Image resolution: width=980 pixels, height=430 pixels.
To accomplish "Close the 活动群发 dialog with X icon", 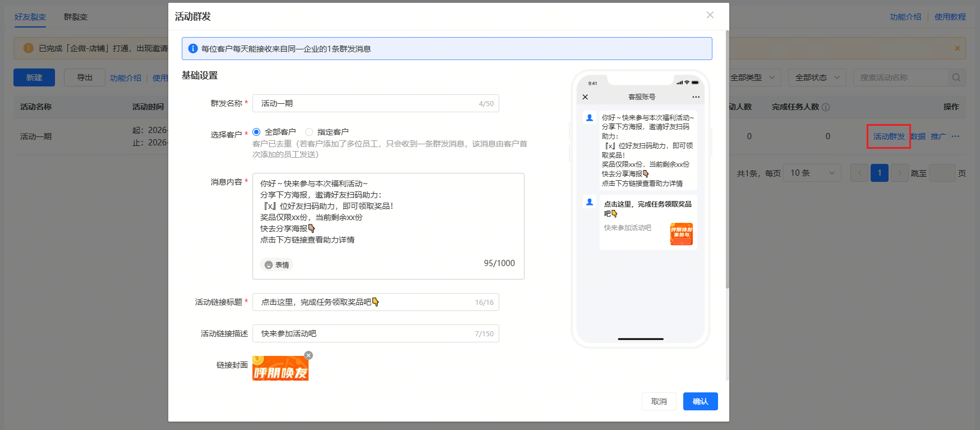I will point(710,15).
